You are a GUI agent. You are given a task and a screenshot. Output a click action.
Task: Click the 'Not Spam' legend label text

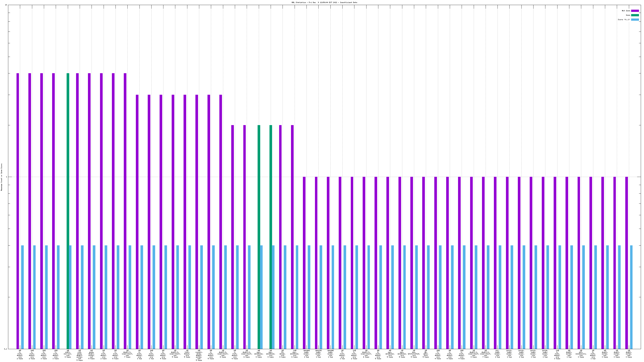[626, 11]
